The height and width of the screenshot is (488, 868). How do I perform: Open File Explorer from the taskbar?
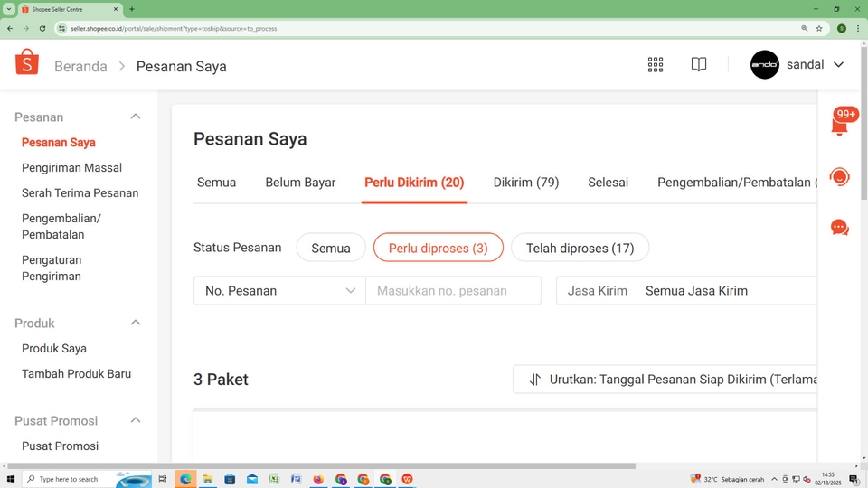click(x=208, y=479)
